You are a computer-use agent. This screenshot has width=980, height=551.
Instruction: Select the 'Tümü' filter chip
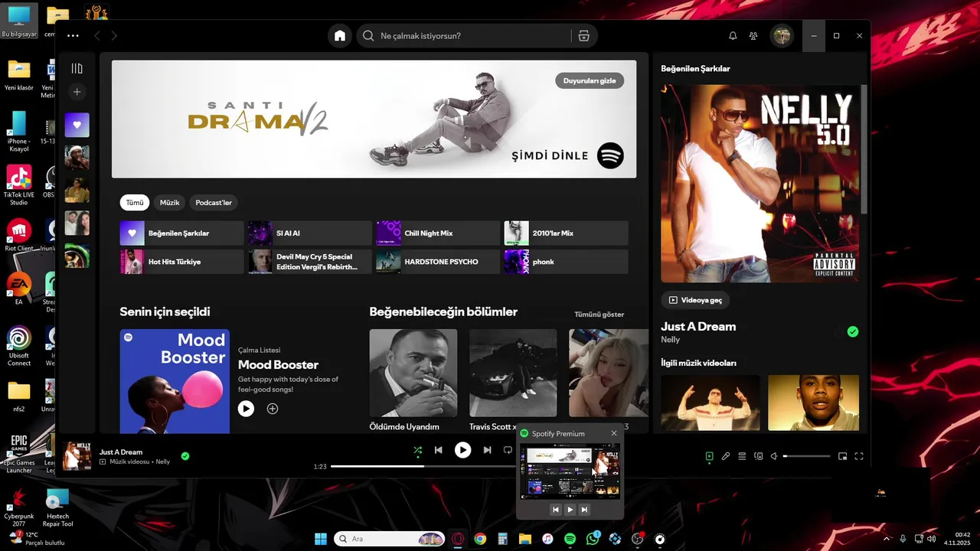[x=135, y=203]
